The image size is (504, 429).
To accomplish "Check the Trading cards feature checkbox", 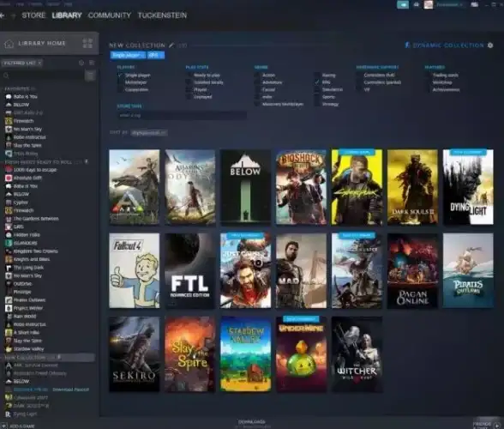I will 428,76.
